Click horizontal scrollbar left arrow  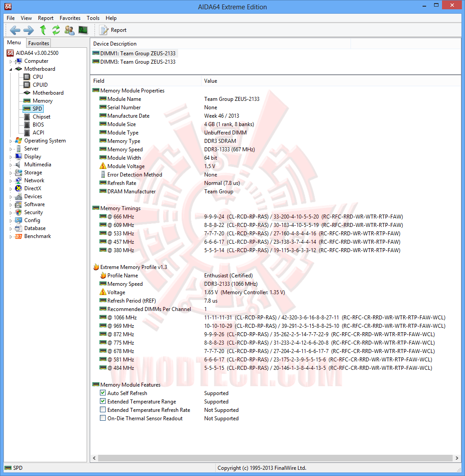pos(94,458)
